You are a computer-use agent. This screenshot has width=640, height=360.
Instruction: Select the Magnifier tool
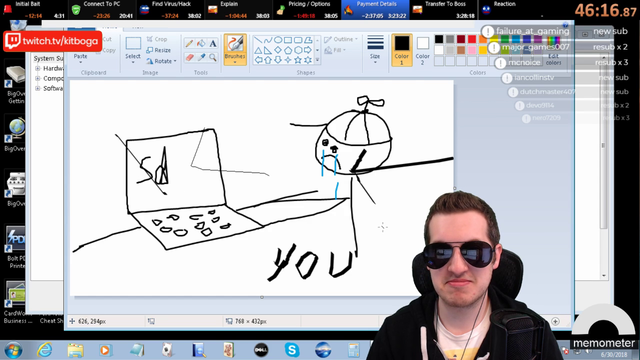[x=213, y=58]
